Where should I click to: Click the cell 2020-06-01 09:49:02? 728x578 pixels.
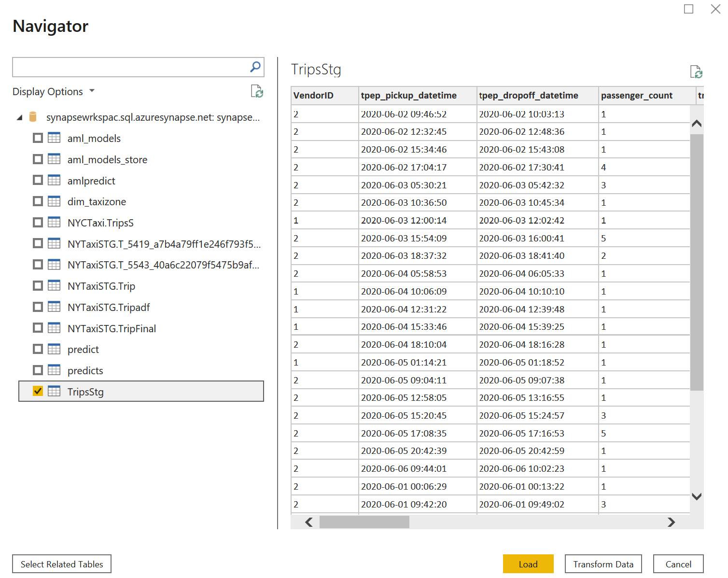point(538,504)
